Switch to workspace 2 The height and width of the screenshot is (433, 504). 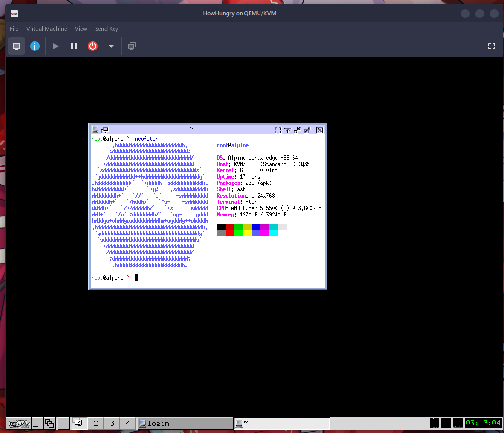click(x=96, y=423)
